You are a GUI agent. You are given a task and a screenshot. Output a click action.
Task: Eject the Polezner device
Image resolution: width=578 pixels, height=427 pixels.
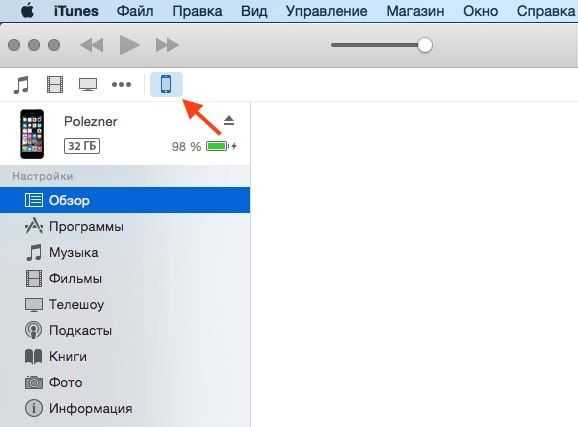[x=229, y=121]
